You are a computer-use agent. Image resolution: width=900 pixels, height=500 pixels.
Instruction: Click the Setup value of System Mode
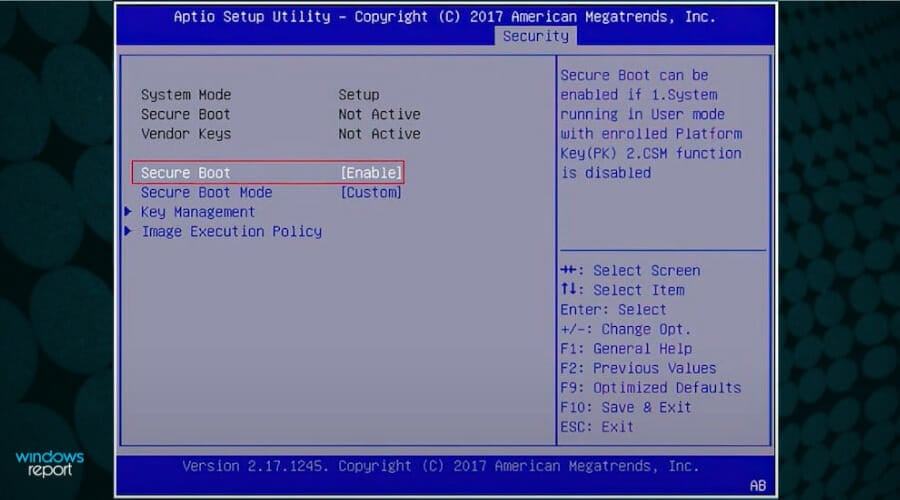[x=359, y=95]
